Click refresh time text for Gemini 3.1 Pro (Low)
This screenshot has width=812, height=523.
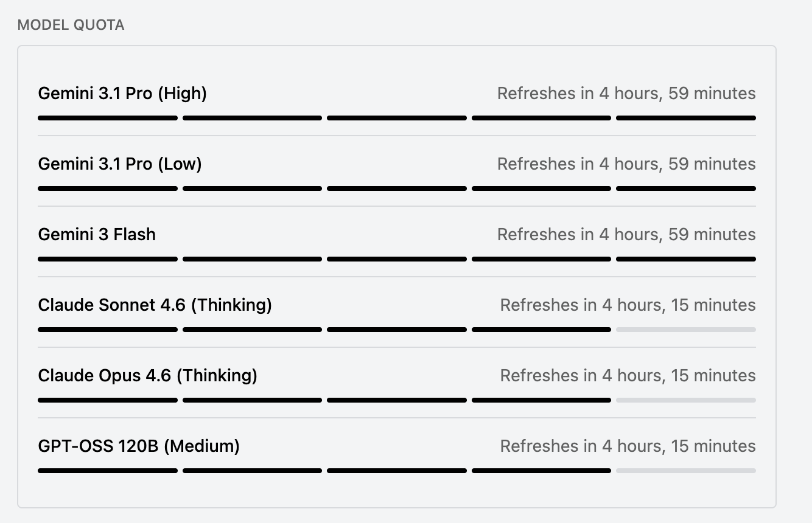626,164
